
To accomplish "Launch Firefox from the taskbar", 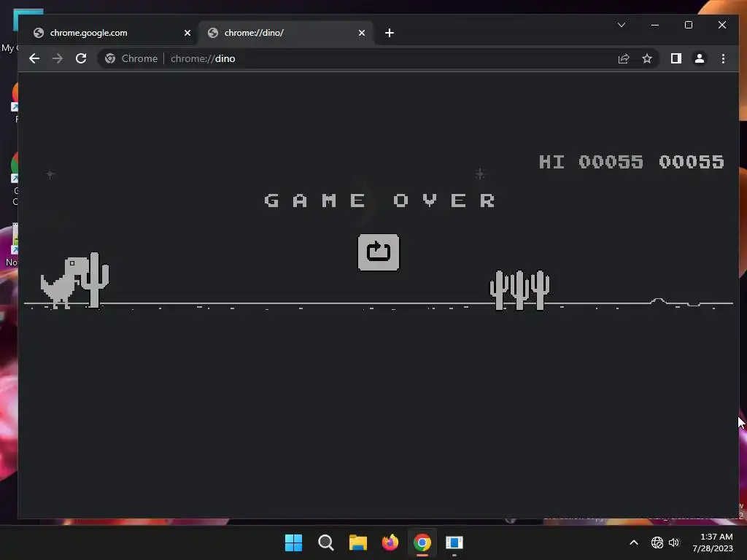I will [390, 542].
